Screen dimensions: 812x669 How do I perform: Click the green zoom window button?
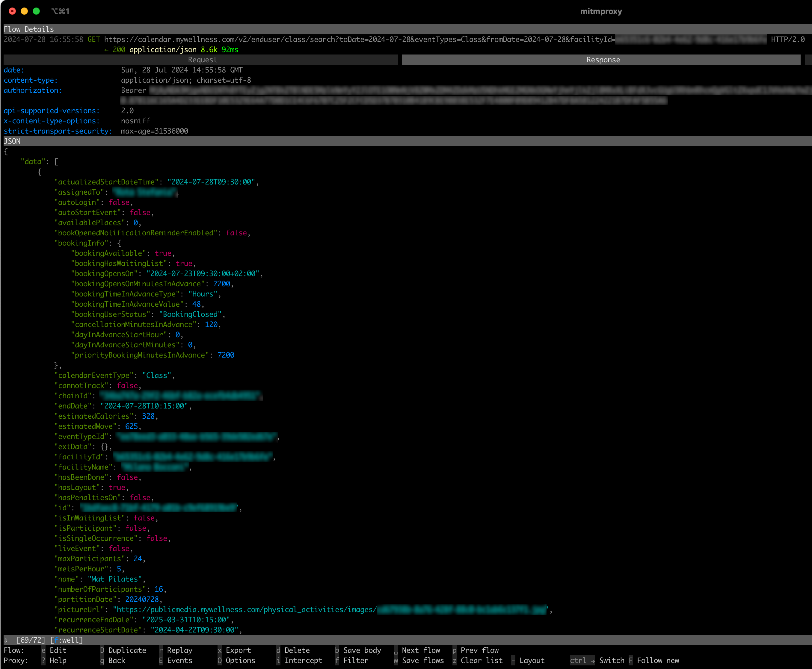[36, 11]
